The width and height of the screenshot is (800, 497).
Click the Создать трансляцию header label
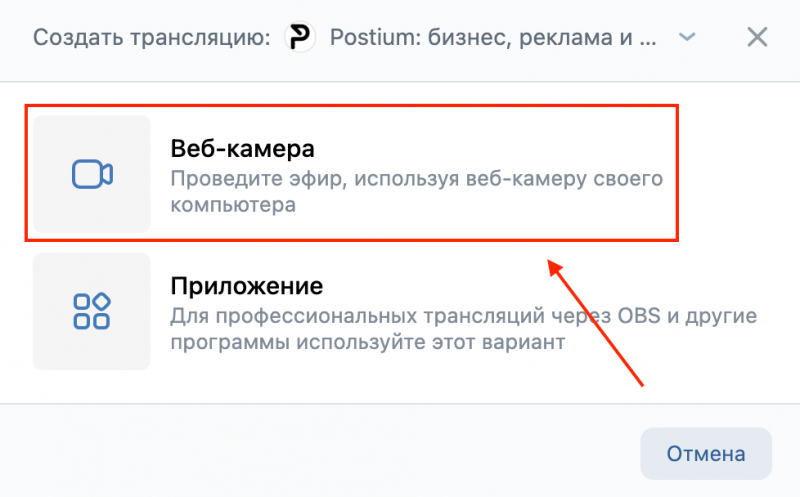pyautogui.click(x=152, y=38)
